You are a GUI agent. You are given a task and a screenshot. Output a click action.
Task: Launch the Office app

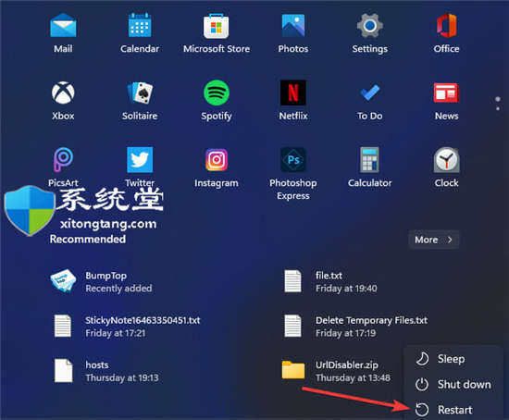click(446, 33)
